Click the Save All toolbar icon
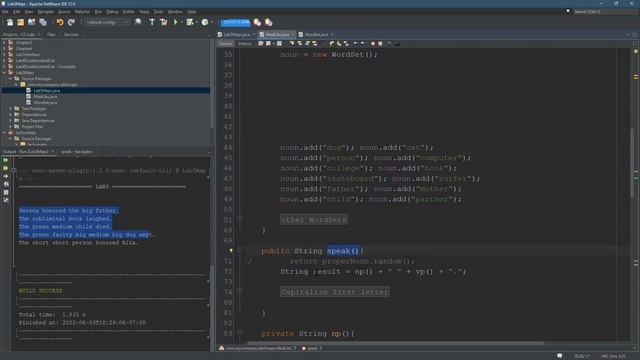This screenshot has width=640, height=360. 43,22
